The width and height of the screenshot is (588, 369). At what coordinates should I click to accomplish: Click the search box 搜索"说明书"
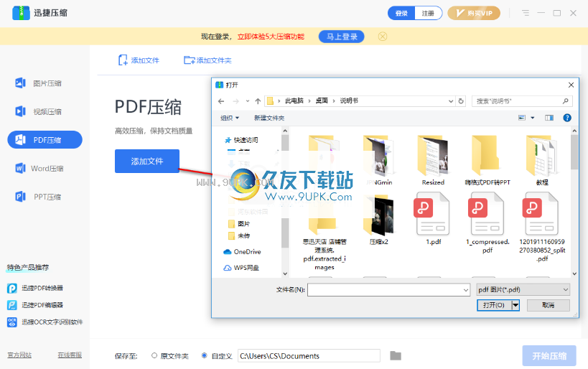(x=522, y=101)
